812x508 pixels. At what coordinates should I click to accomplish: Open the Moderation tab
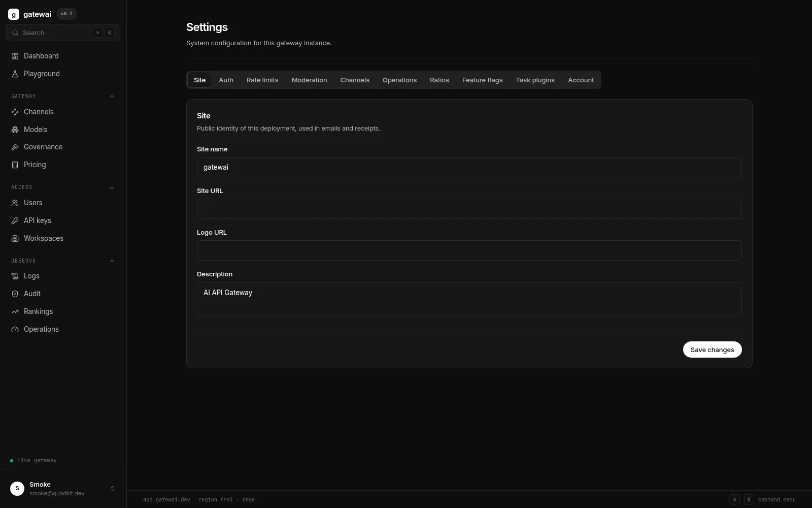[310, 80]
